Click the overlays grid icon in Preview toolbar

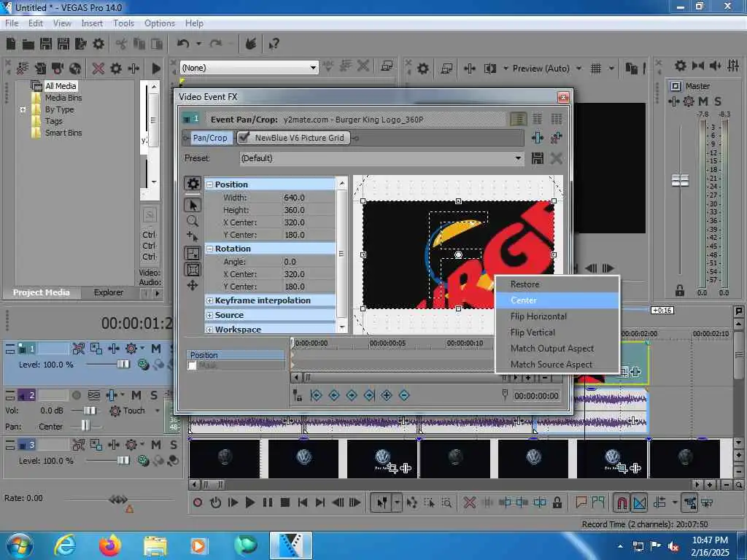(595, 68)
